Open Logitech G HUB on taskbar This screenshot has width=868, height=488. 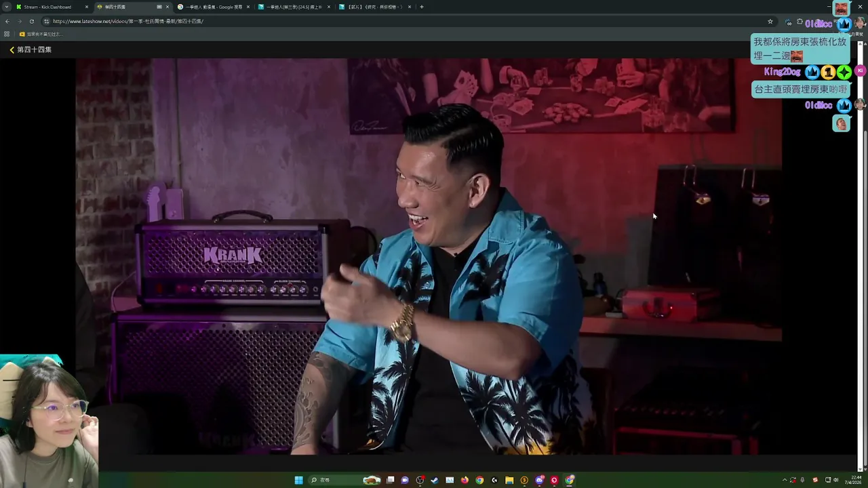point(494,480)
